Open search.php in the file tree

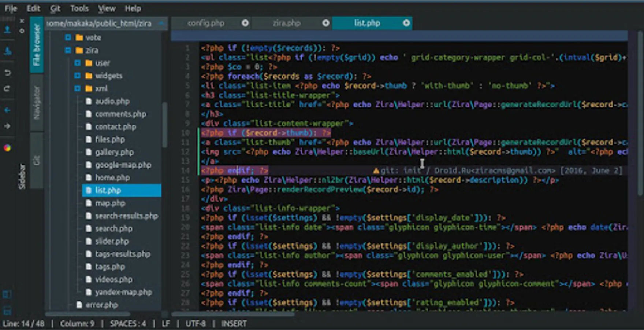point(113,228)
